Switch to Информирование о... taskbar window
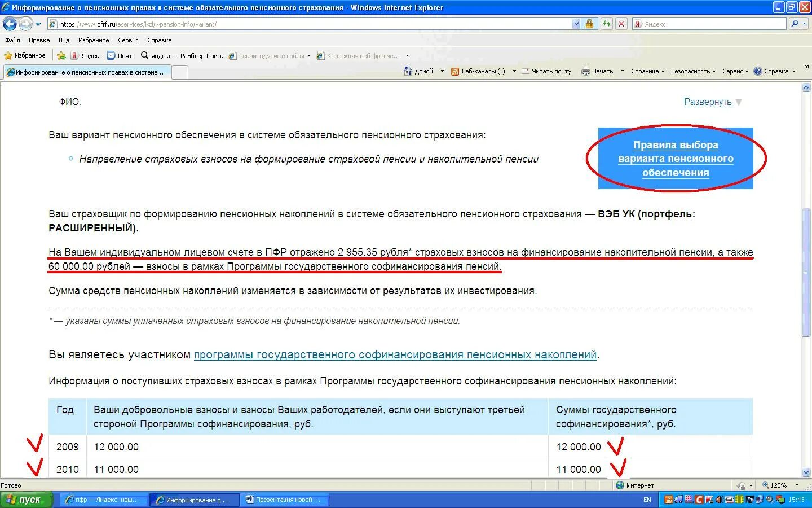 tap(193, 500)
